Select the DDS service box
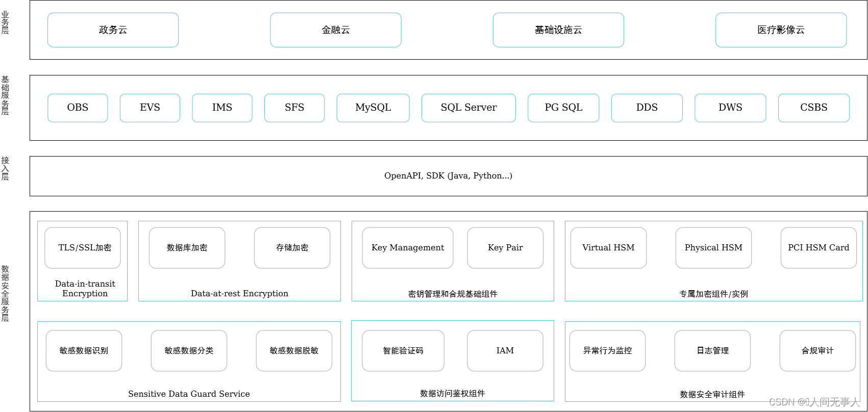Image resolution: width=868 pixels, height=412 pixels. (x=647, y=108)
